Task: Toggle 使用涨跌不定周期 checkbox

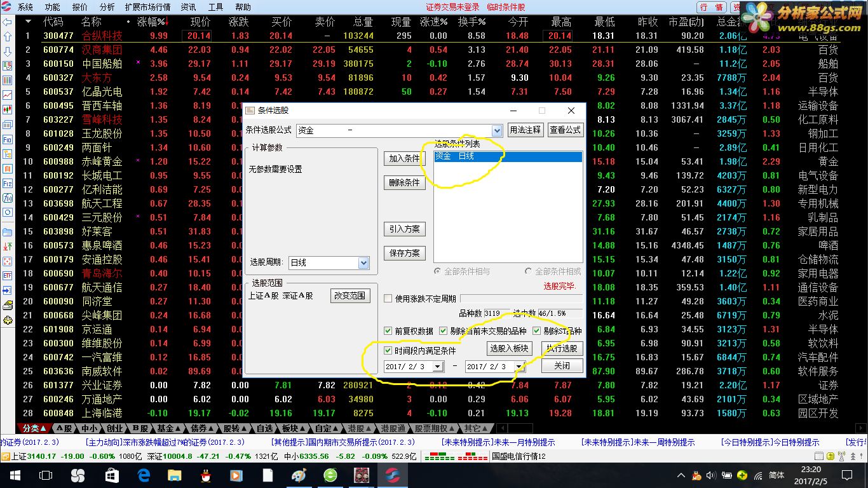Action: 388,299
